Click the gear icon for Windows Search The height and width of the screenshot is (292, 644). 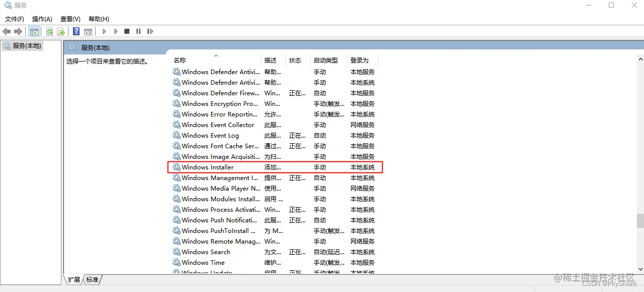point(176,252)
